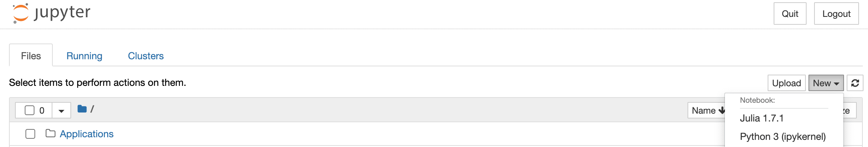This screenshot has height=147, width=868.
Task: Click the Logout button
Action: pos(836,13)
